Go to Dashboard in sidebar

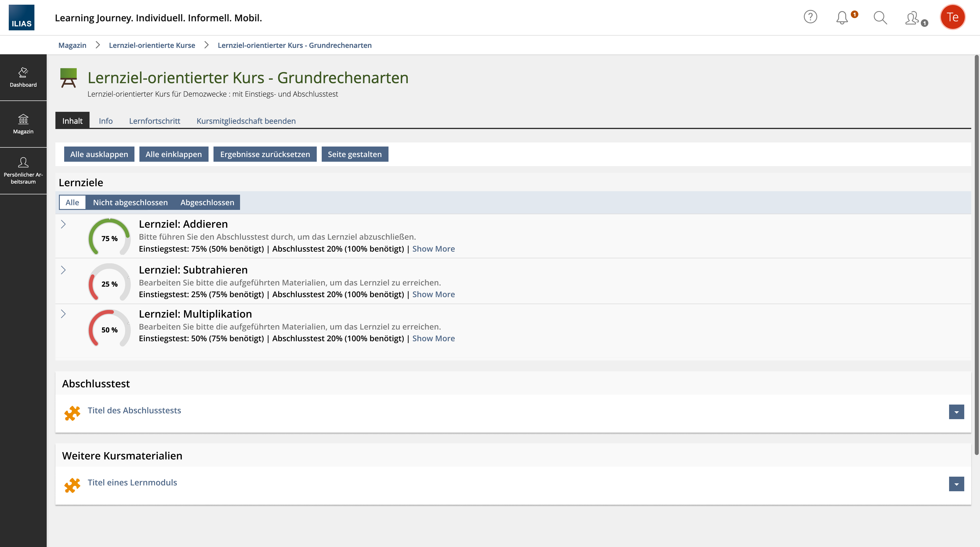pos(23,77)
